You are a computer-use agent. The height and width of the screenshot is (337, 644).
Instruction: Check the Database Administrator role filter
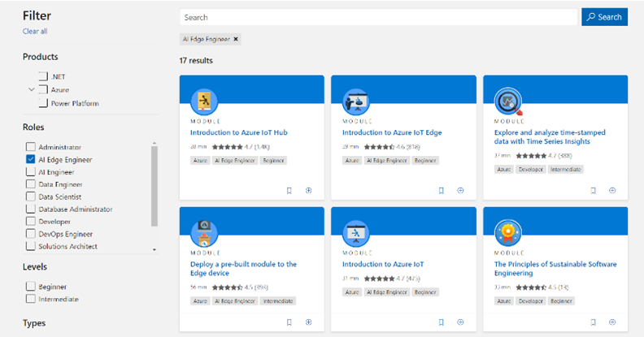[x=30, y=209]
